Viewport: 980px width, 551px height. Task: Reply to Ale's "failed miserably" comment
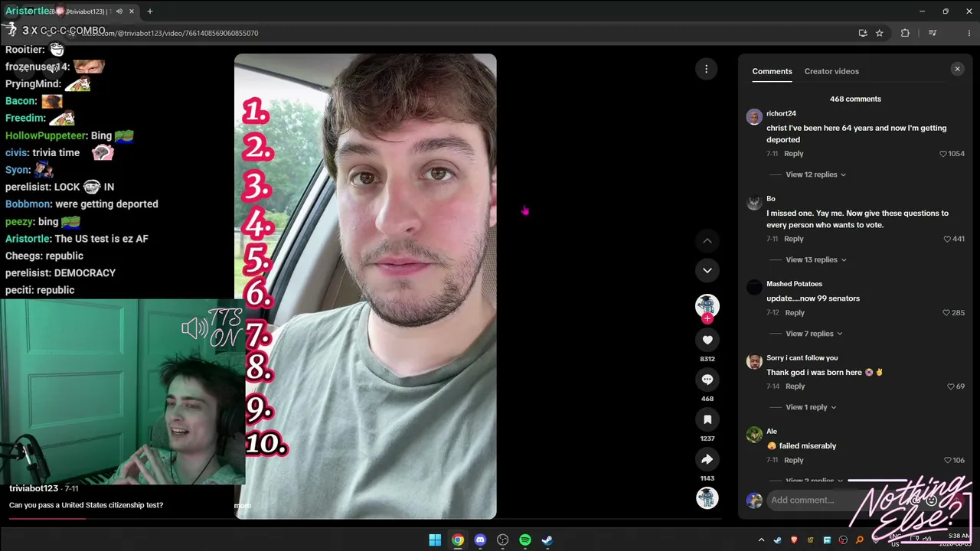794,460
